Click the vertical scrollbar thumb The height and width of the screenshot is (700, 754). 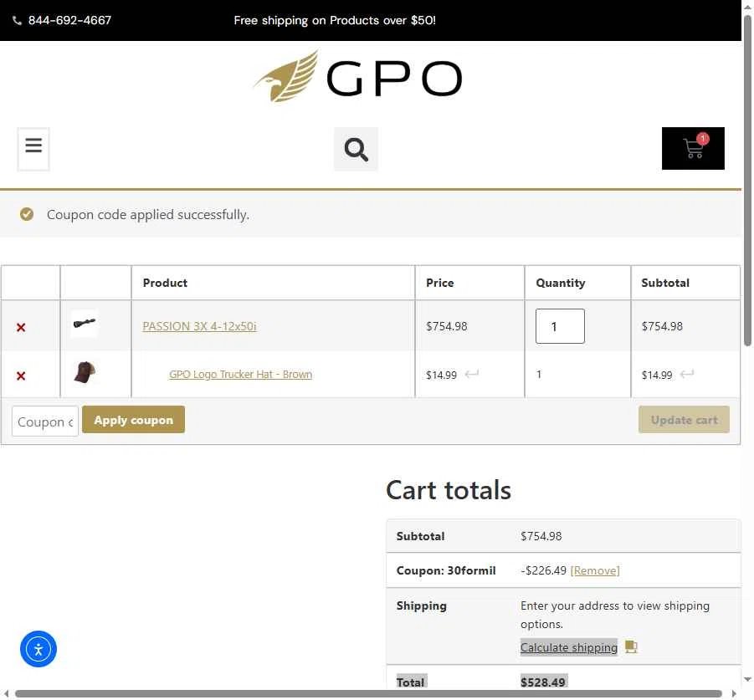[747, 180]
